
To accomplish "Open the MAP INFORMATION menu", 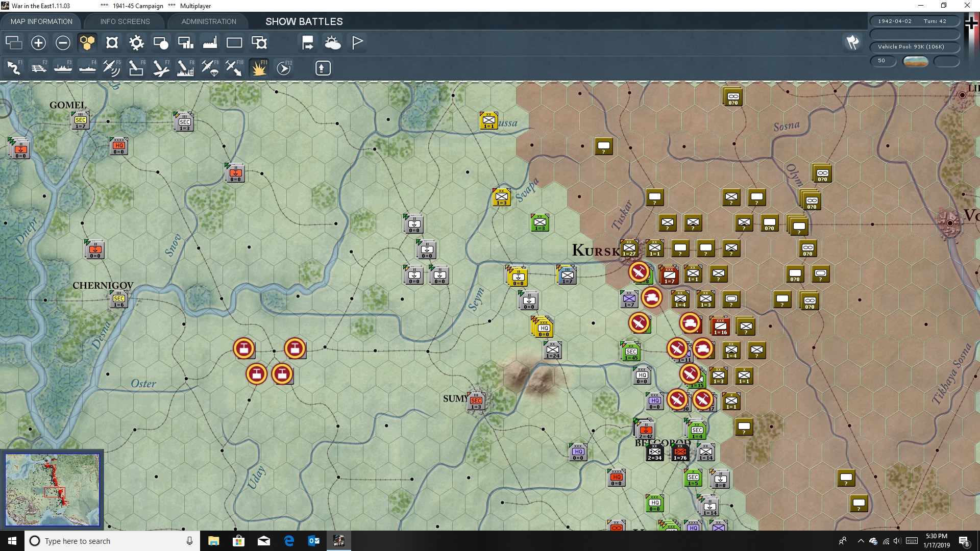I will click(x=41, y=21).
